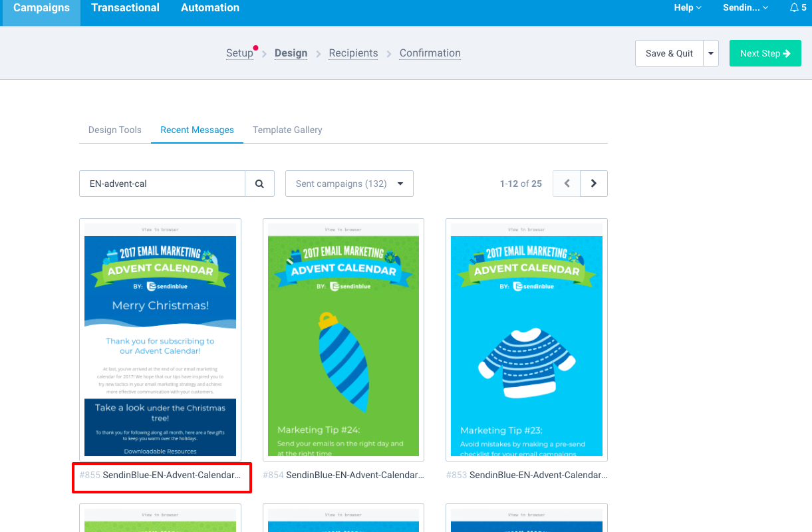
Task: Go to the Setup step
Action: pos(239,53)
